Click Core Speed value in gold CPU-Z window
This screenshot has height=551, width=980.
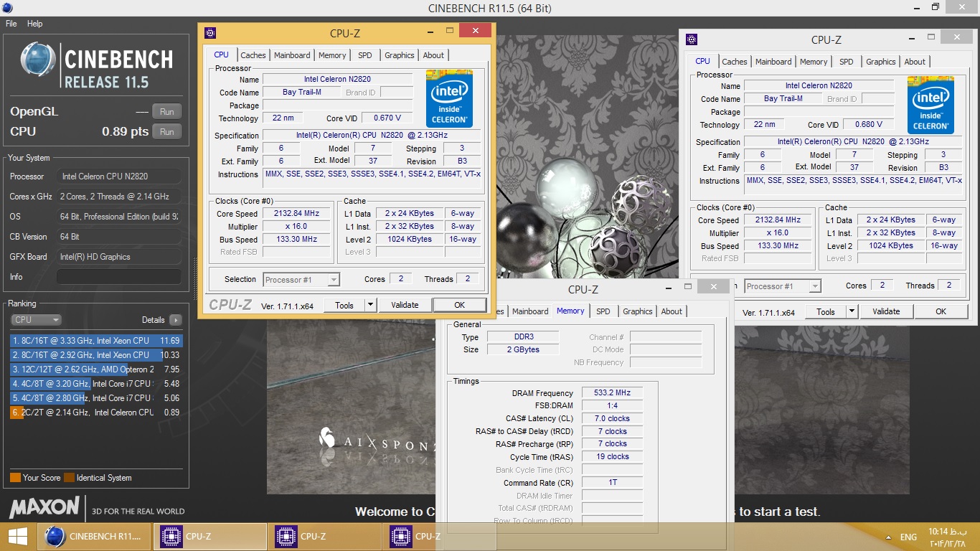(296, 214)
